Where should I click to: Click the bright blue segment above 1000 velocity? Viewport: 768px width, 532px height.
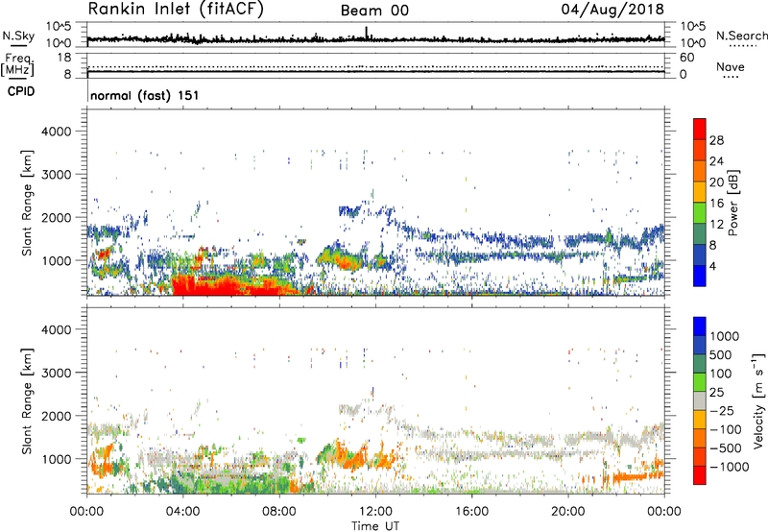(x=700, y=326)
